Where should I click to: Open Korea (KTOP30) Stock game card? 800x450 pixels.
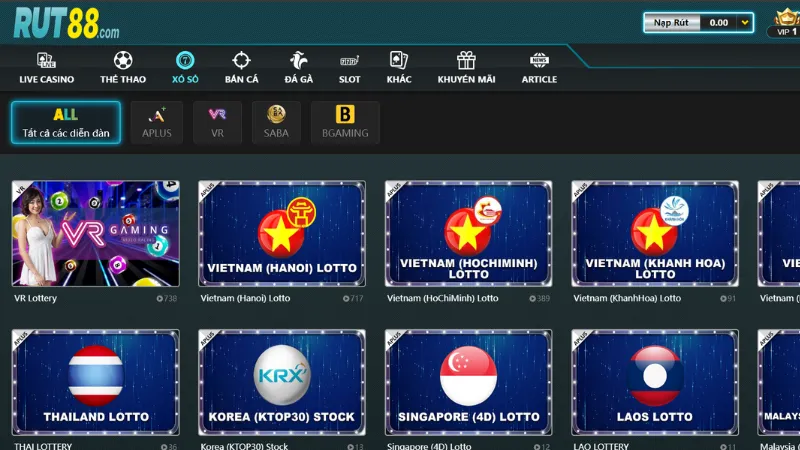pyautogui.click(x=282, y=382)
